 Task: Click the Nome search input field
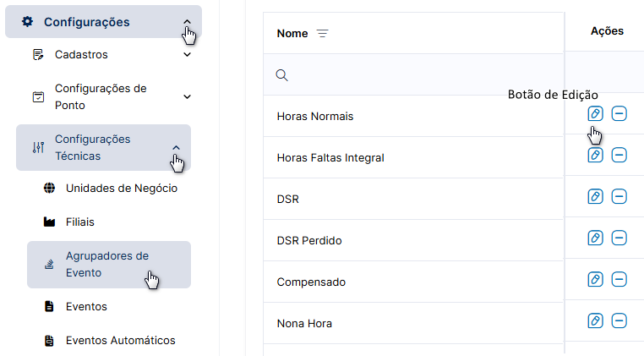(413, 74)
